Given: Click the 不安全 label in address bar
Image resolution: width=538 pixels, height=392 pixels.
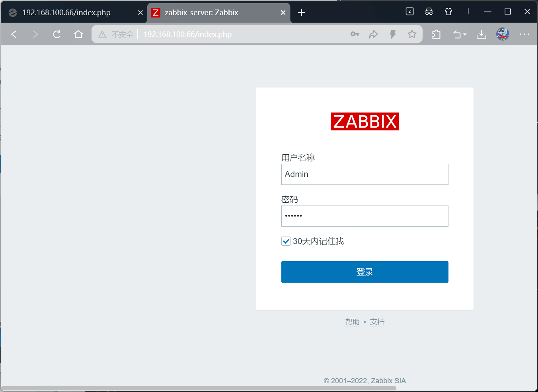Looking at the screenshot, I should (122, 35).
